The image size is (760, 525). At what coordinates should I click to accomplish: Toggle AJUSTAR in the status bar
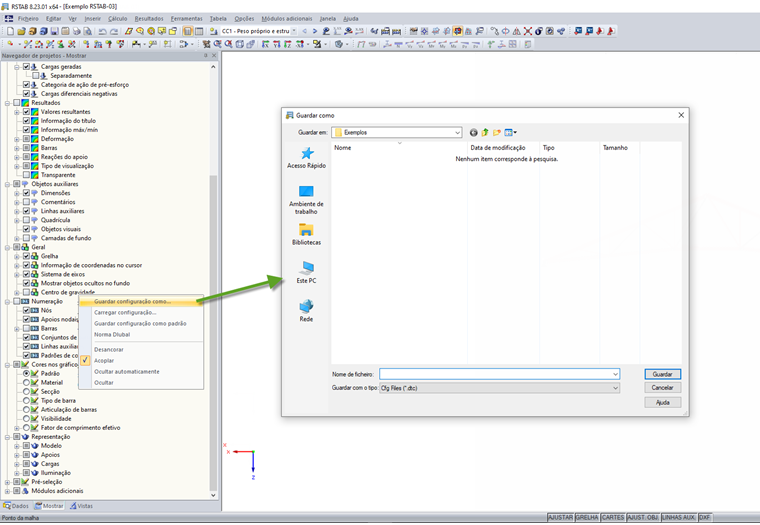[560, 518]
